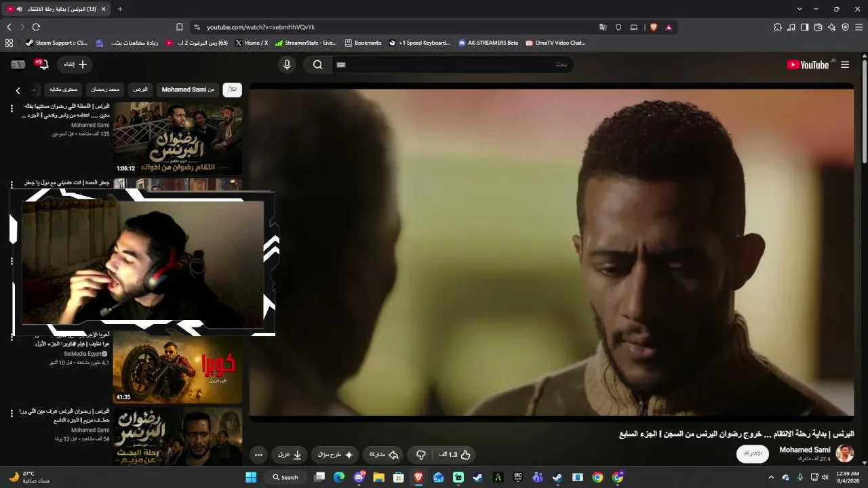Click the Create (إنشاء) button

click(75, 64)
